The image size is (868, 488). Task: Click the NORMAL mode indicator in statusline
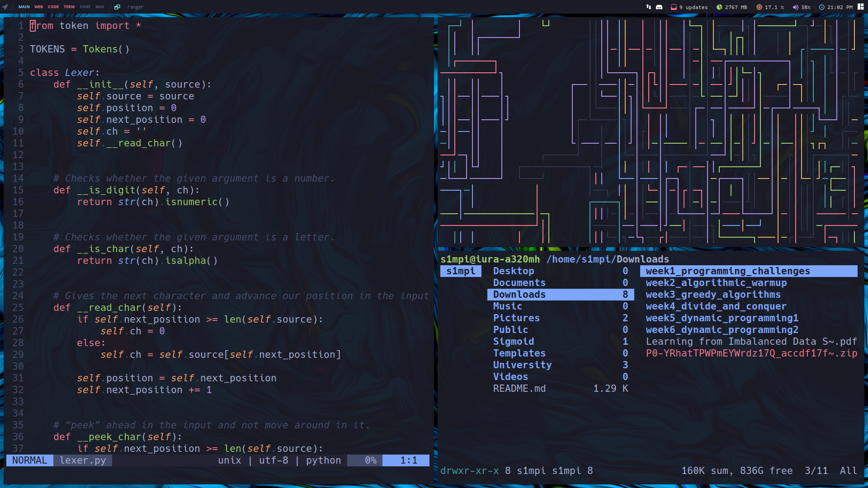[29, 460]
